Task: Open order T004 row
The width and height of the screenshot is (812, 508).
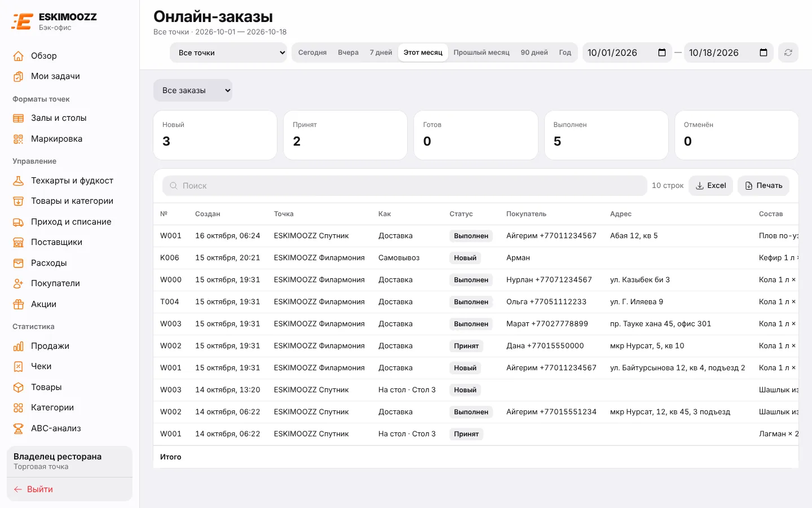Action: point(476,302)
